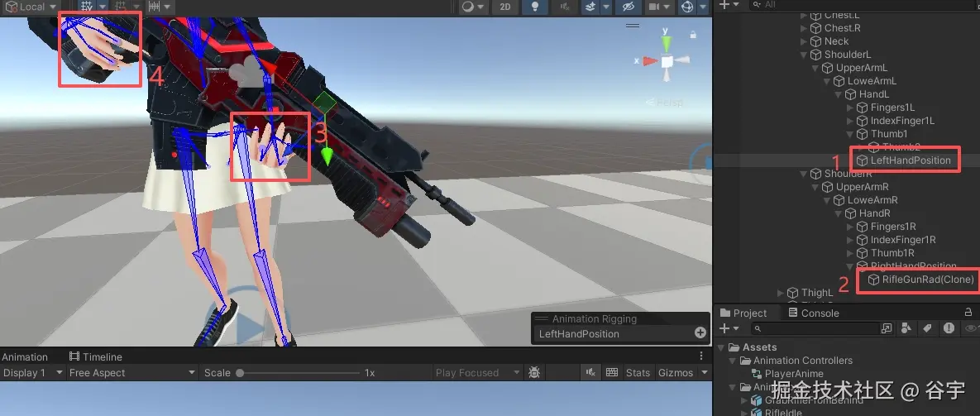Toggle the Project panel lock icon
This screenshot has width=980, height=416.
(x=968, y=312)
